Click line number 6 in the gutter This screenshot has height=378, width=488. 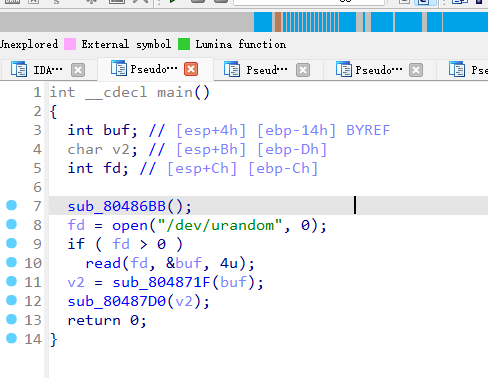point(37,187)
